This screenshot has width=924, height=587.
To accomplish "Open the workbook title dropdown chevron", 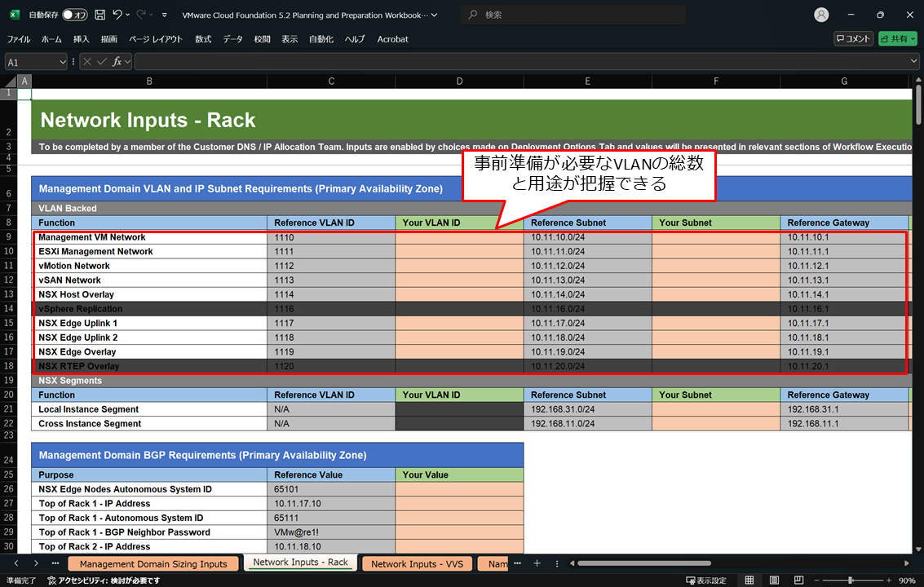I will (x=435, y=15).
